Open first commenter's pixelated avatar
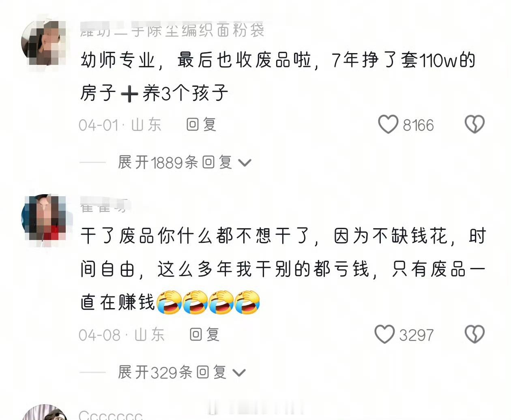The image size is (511, 420). click(44, 43)
